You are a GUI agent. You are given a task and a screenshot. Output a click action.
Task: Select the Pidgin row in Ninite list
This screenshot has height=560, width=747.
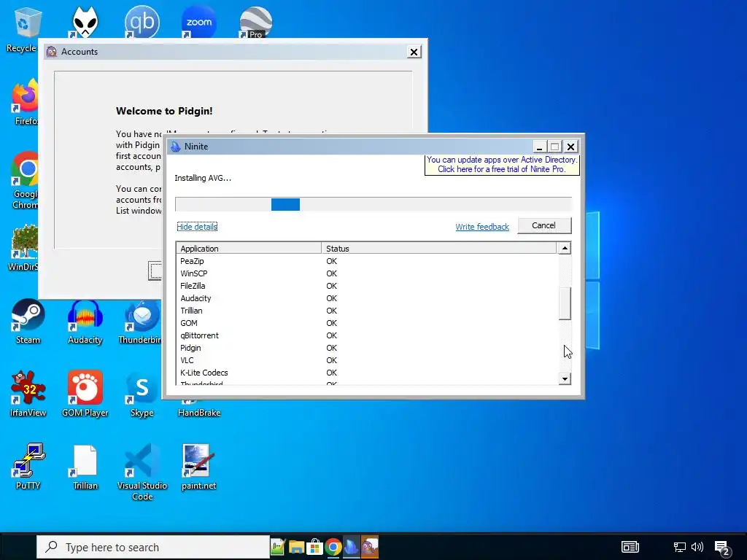pyautogui.click(x=366, y=348)
